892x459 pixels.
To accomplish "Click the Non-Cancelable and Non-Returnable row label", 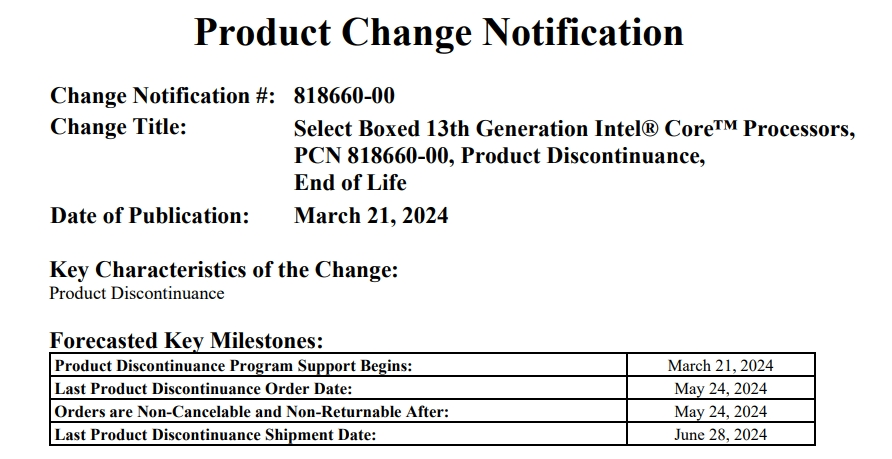I will 251,411.
